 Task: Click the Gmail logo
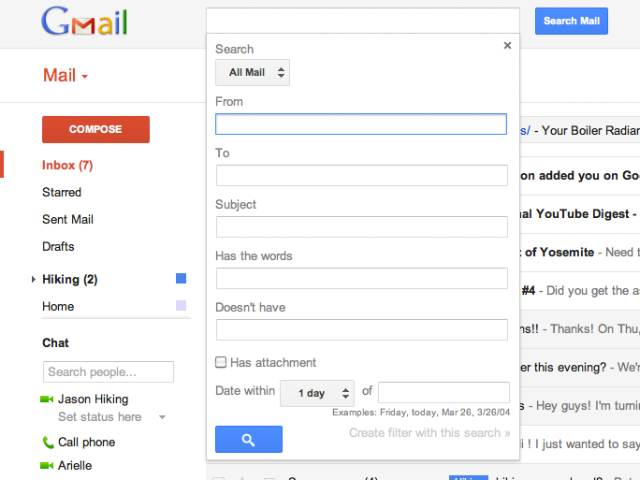tap(84, 21)
